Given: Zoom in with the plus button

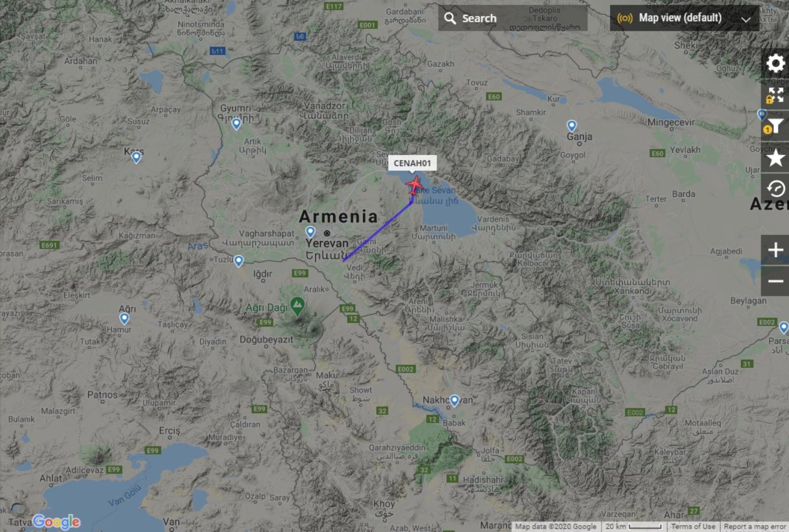Looking at the screenshot, I should click(x=776, y=250).
